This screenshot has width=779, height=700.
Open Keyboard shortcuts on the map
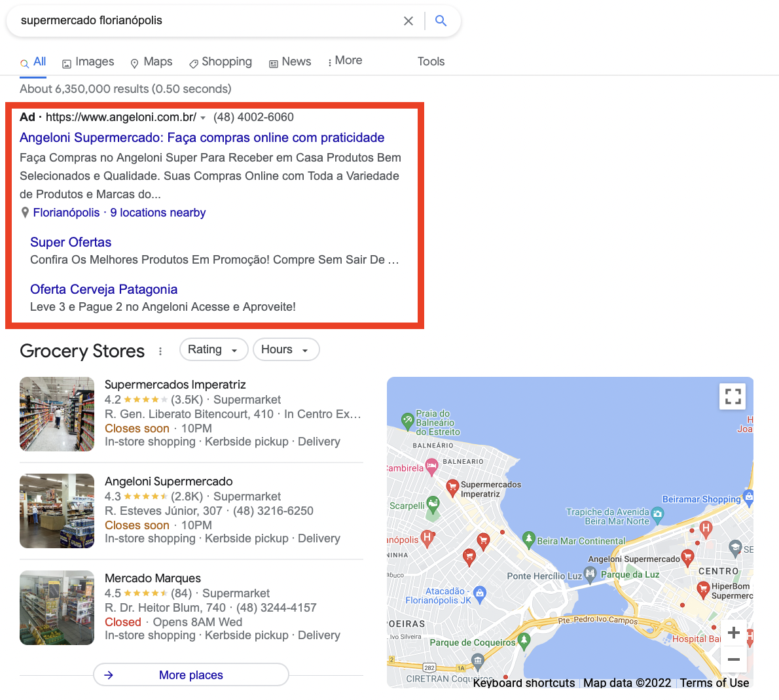(524, 683)
